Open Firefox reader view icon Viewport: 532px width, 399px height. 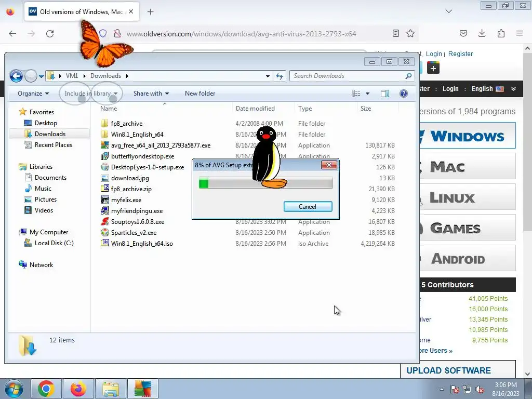click(395, 33)
